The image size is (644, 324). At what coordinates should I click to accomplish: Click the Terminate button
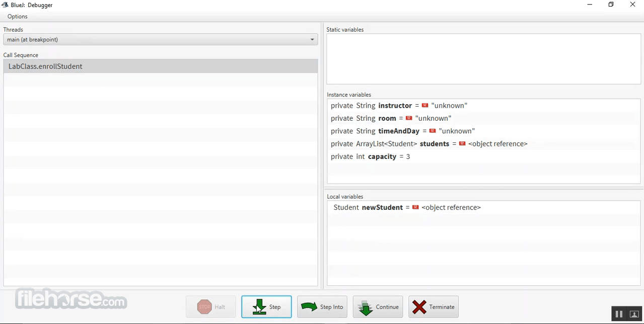tap(434, 307)
